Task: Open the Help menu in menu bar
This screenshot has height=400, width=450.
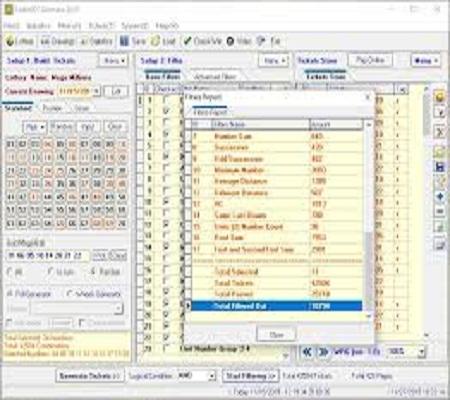Action: [167, 26]
